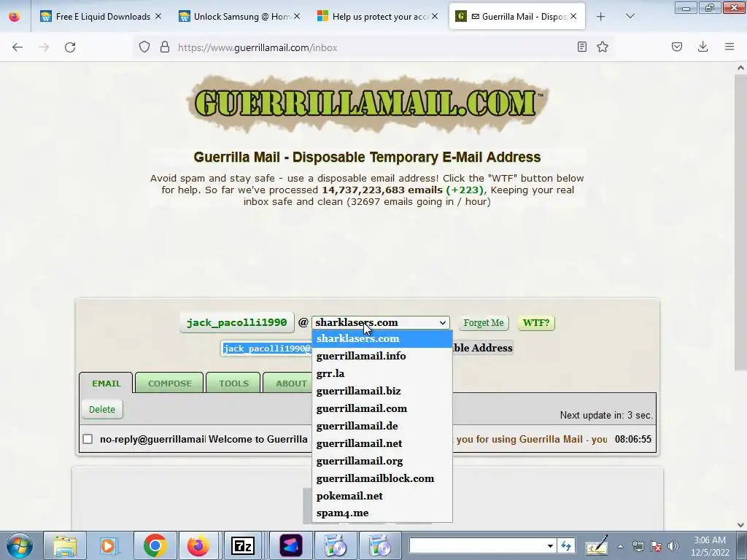Screen dimensions: 747x560
Task: Click the 08:06:55 message timestamp
Action: pyautogui.click(x=632, y=439)
